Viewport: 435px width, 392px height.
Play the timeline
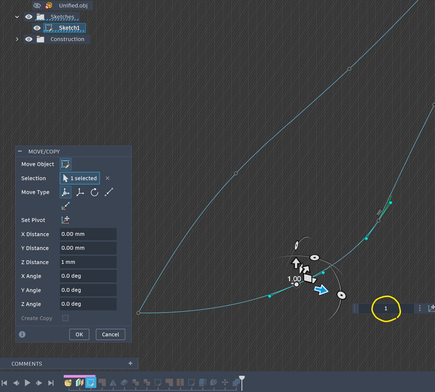tap(27, 383)
